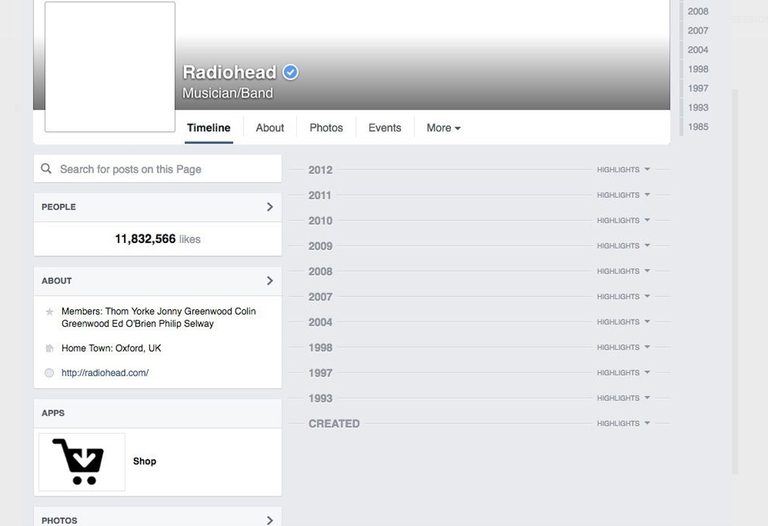Open the PEOPLE section header

tap(158, 207)
